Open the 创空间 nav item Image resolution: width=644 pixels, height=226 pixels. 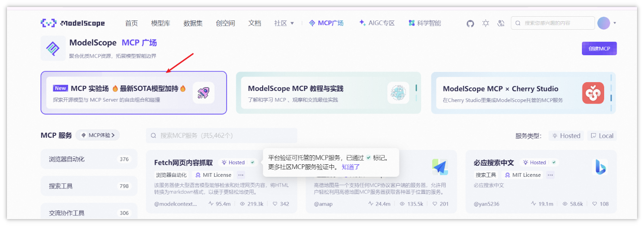[225, 23]
